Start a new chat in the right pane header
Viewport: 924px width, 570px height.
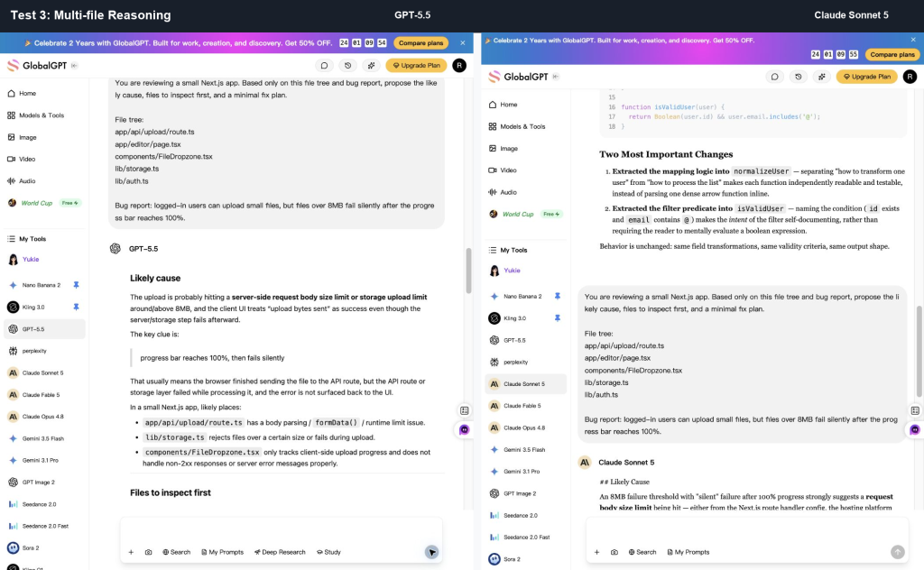pos(775,77)
